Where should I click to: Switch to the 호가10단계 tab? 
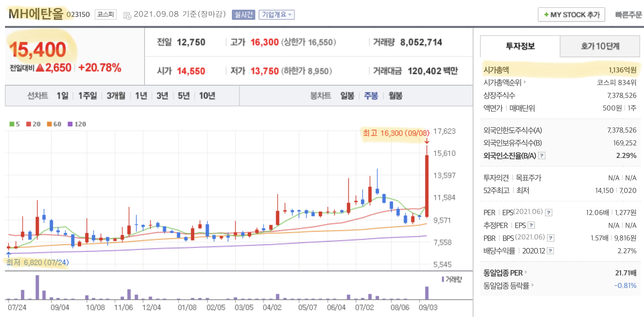click(600, 46)
